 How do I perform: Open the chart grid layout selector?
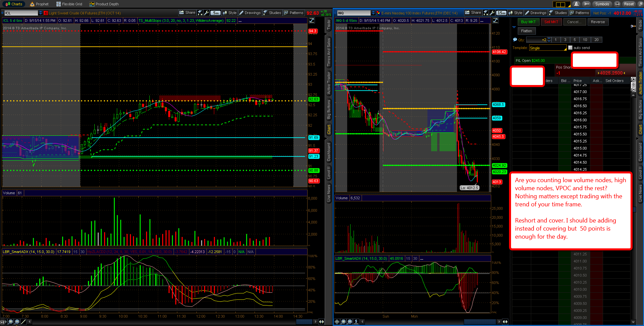(561, 4)
